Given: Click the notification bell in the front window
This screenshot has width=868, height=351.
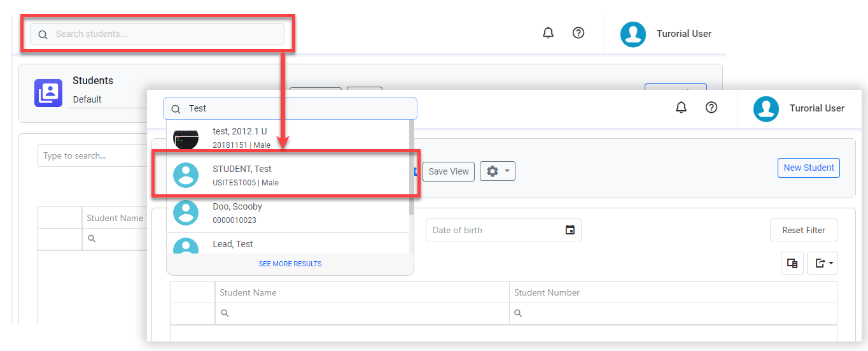Looking at the screenshot, I should pos(681,108).
